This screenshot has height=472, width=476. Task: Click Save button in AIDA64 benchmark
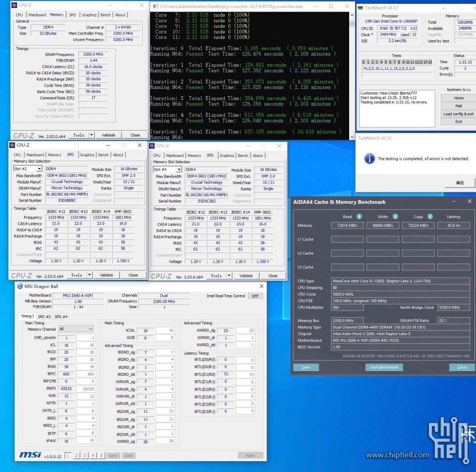click(x=306, y=367)
